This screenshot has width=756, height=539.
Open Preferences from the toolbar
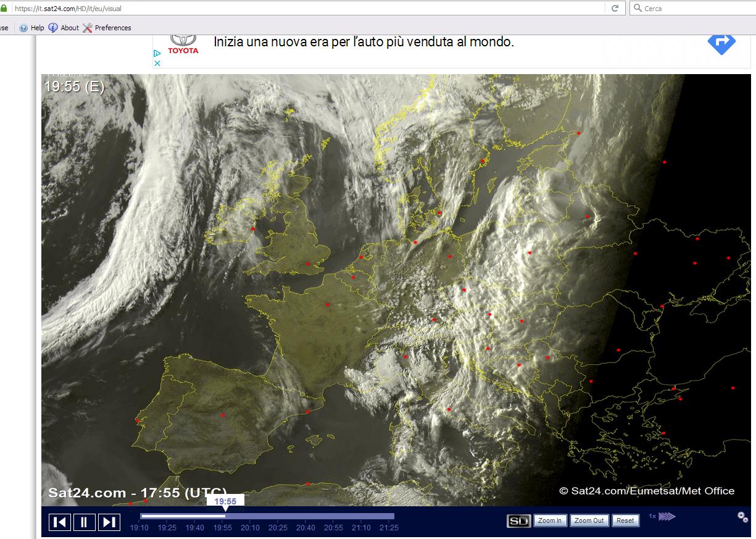[107, 28]
